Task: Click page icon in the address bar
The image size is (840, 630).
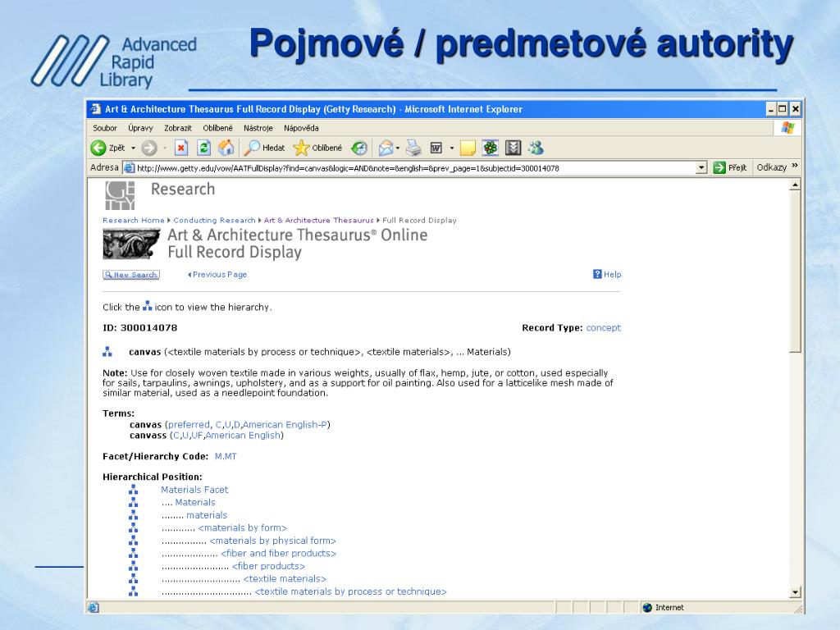Action: coord(129,167)
